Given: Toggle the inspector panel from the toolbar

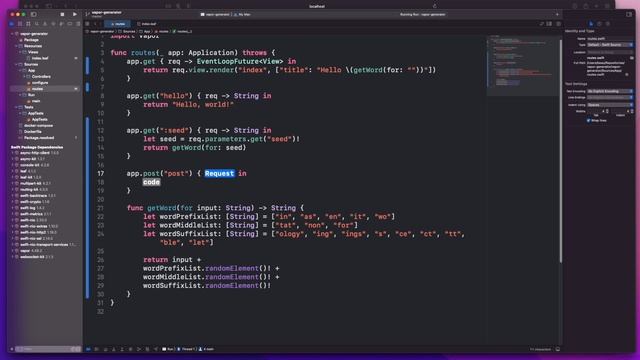Looking at the screenshot, I should click(629, 14).
